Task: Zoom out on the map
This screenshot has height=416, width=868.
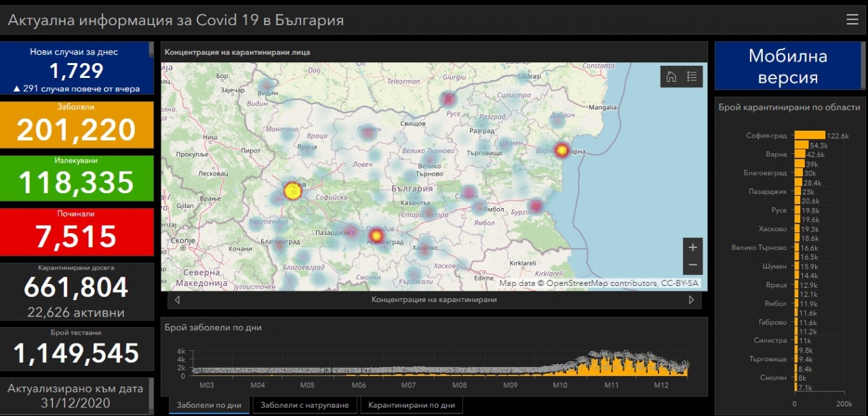Action: click(x=692, y=265)
